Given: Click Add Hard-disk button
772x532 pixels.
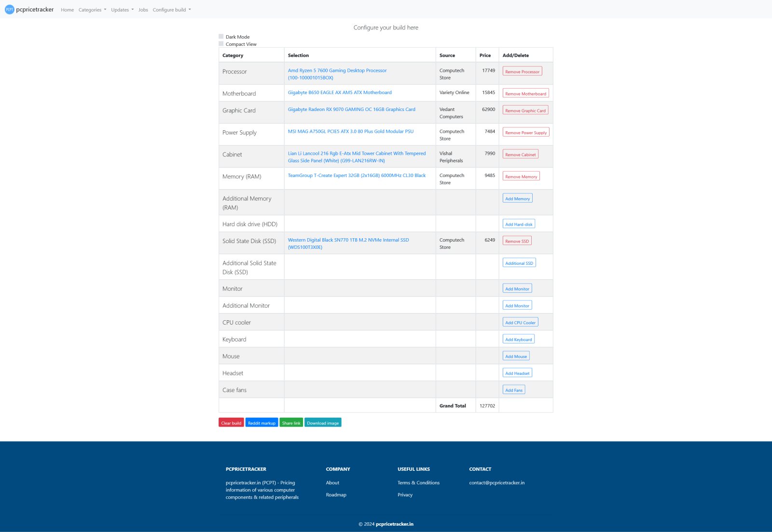Looking at the screenshot, I should click(x=519, y=224).
